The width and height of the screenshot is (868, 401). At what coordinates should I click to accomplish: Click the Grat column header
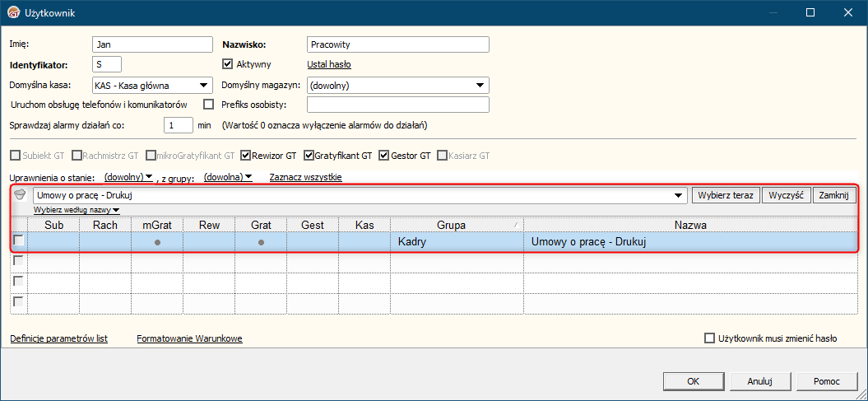[x=261, y=225]
